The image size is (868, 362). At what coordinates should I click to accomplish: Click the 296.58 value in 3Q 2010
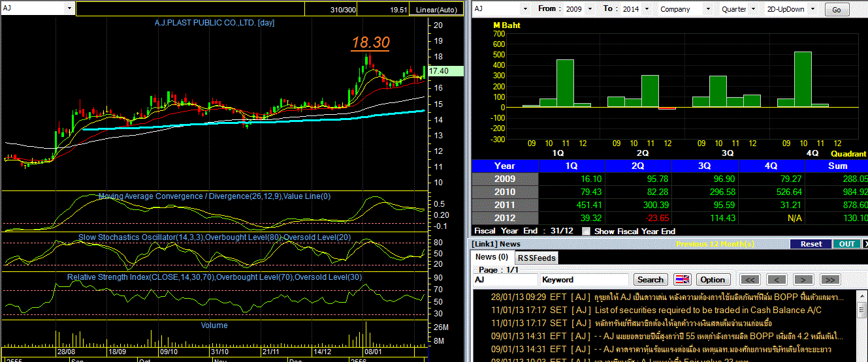pyautogui.click(x=722, y=192)
